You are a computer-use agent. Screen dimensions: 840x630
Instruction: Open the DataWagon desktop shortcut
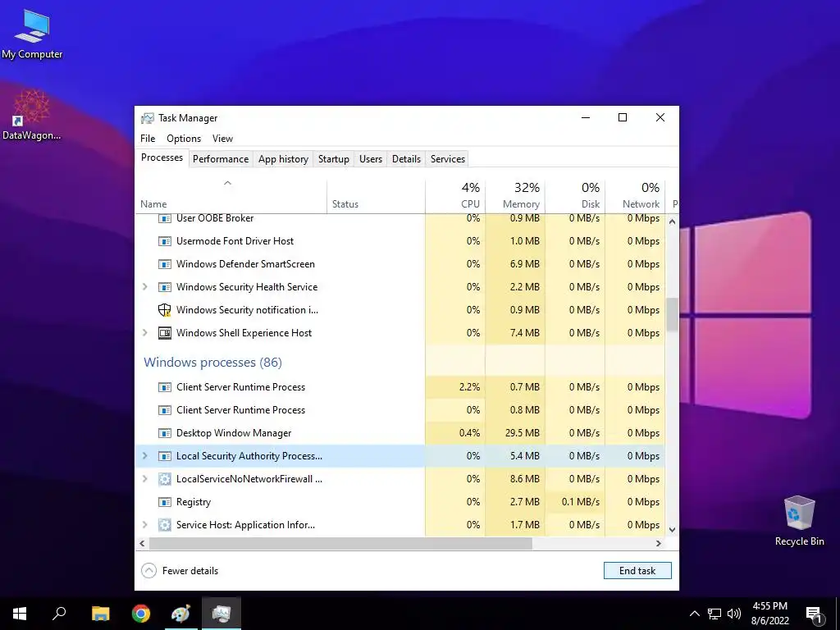pos(31,115)
